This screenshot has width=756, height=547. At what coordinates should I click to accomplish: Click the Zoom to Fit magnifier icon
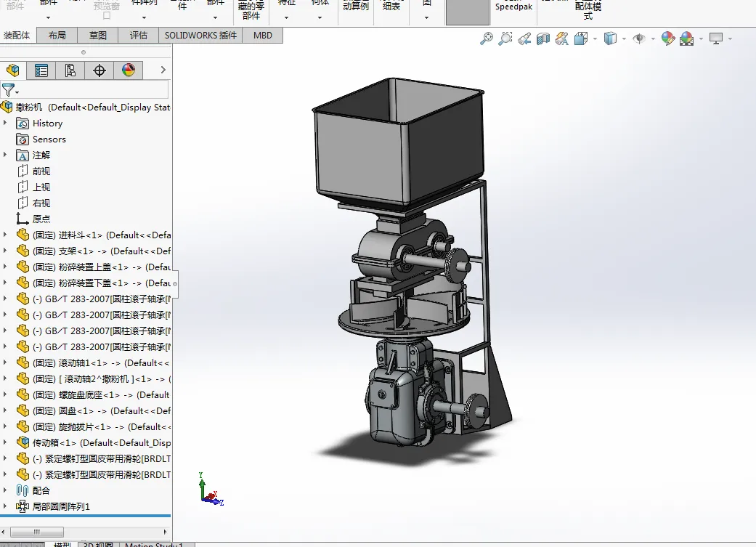point(487,39)
